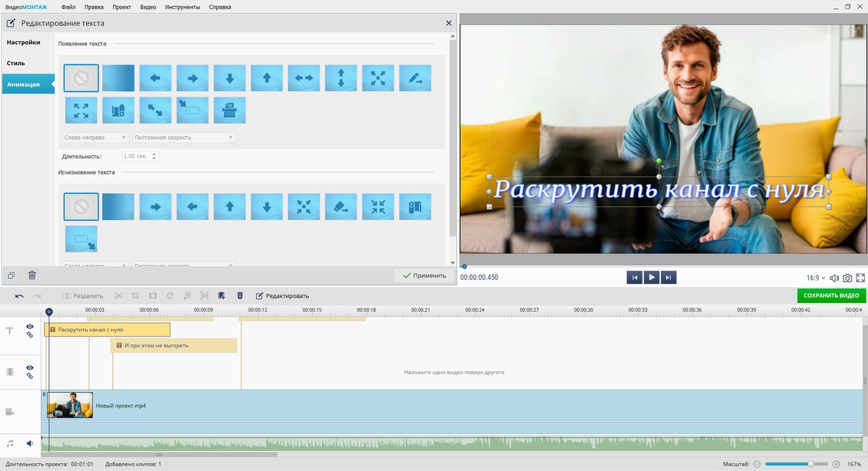Pick left-arrow appearance animation
Screen dimensions: 868x471
[156, 78]
